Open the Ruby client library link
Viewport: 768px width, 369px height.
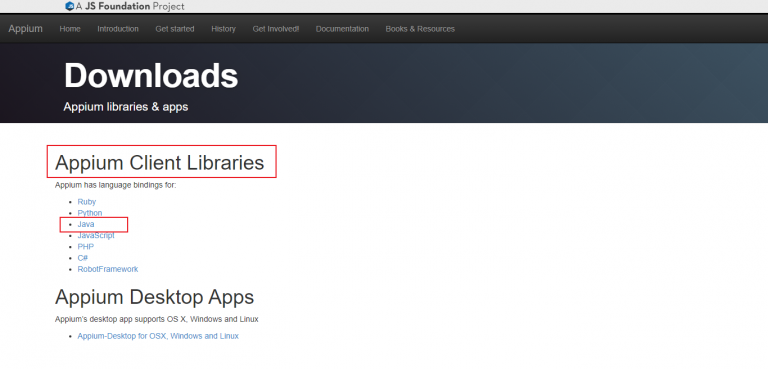click(x=87, y=202)
